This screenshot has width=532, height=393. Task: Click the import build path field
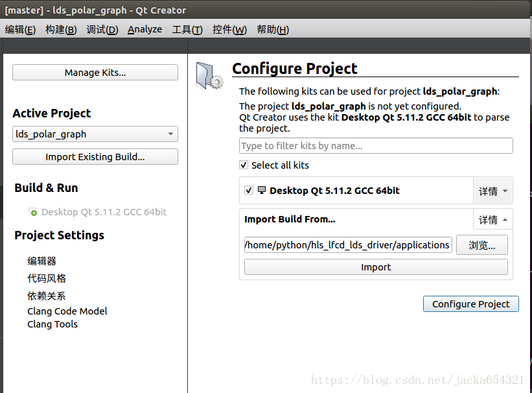(348, 245)
